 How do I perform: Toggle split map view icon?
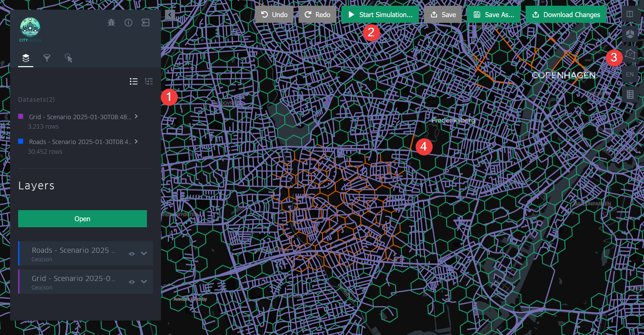(630, 14)
